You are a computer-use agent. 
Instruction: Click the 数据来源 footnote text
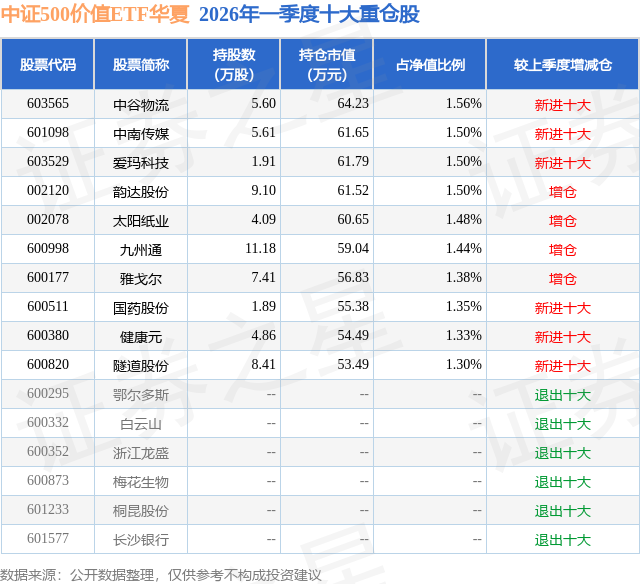click(161, 575)
